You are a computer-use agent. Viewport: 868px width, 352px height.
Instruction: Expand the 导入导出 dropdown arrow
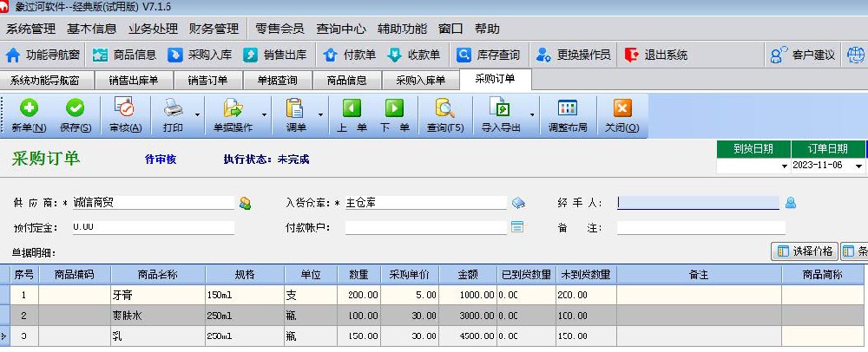tap(533, 115)
